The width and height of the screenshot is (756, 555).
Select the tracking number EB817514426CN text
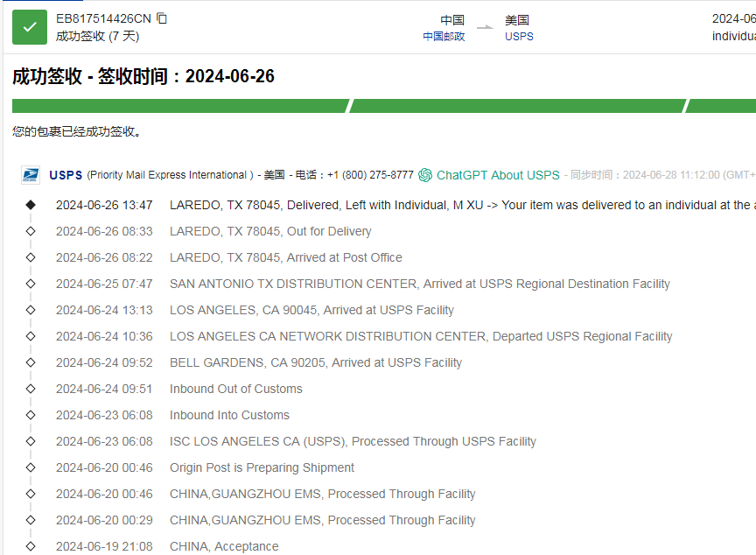pyautogui.click(x=103, y=18)
